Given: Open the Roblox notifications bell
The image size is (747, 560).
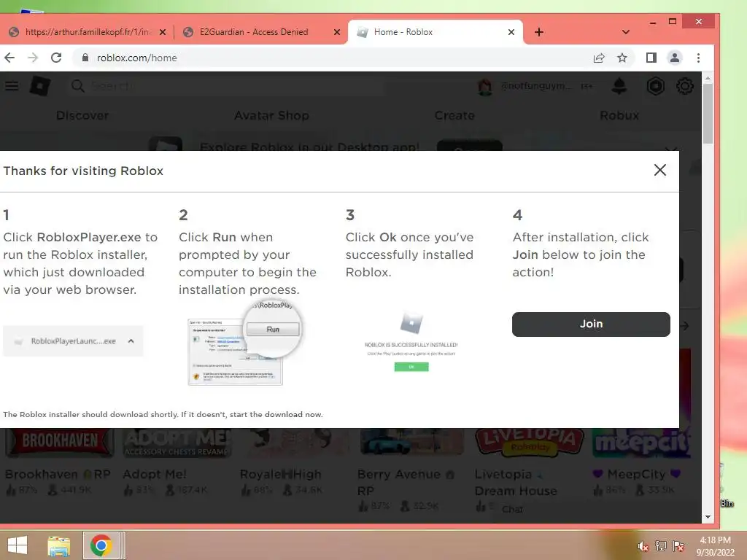Looking at the screenshot, I should [x=619, y=86].
